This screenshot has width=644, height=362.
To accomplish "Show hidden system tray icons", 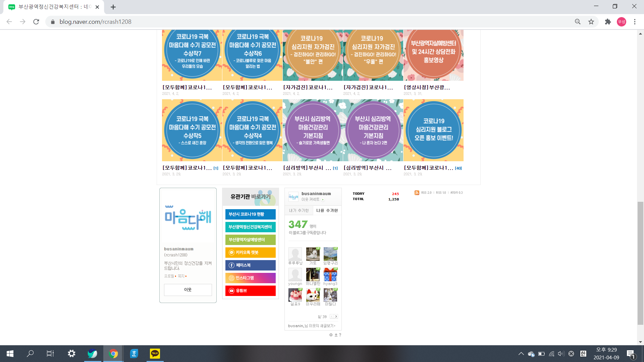I will [521, 354].
